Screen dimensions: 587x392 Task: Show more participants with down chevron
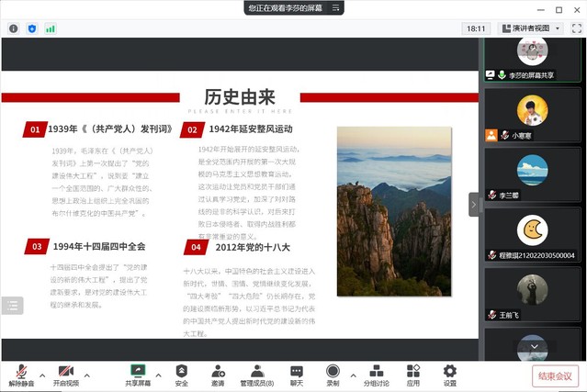pos(535,346)
